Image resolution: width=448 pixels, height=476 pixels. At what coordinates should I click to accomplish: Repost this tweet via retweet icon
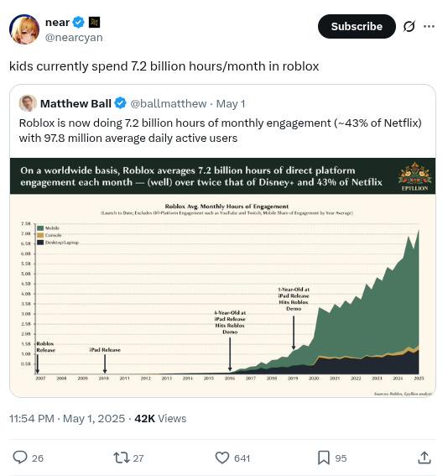pyautogui.click(x=122, y=458)
